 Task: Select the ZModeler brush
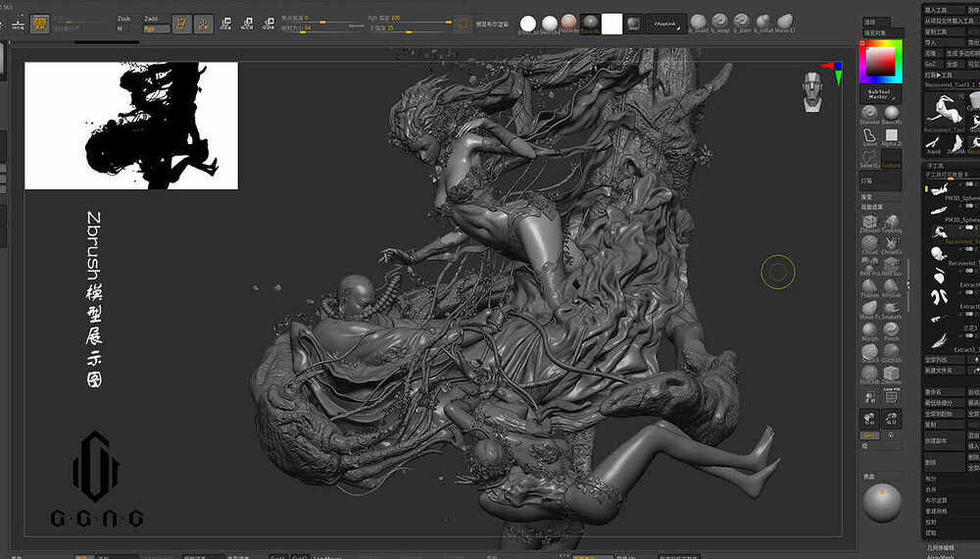pos(869,224)
